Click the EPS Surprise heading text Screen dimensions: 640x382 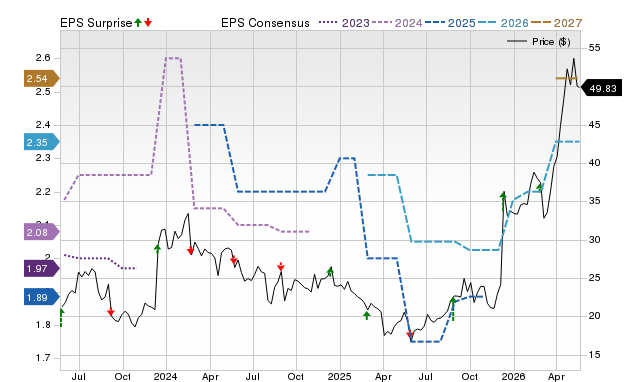point(96,23)
